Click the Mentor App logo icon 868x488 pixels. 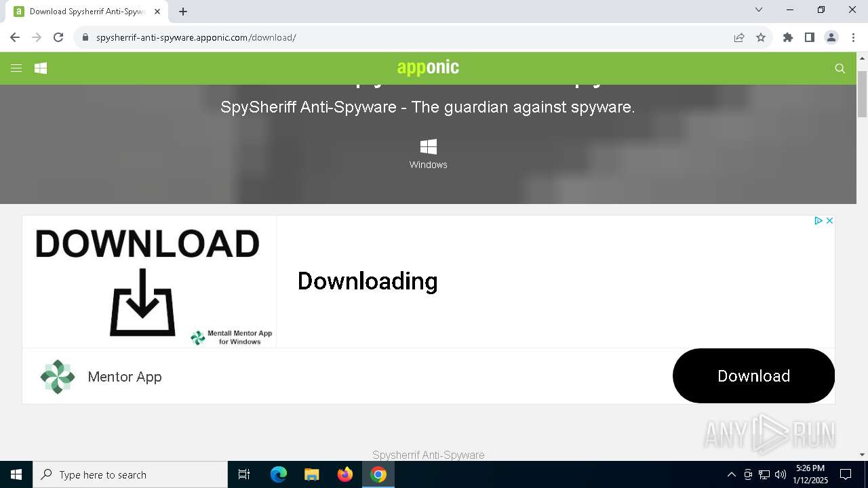tap(58, 377)
